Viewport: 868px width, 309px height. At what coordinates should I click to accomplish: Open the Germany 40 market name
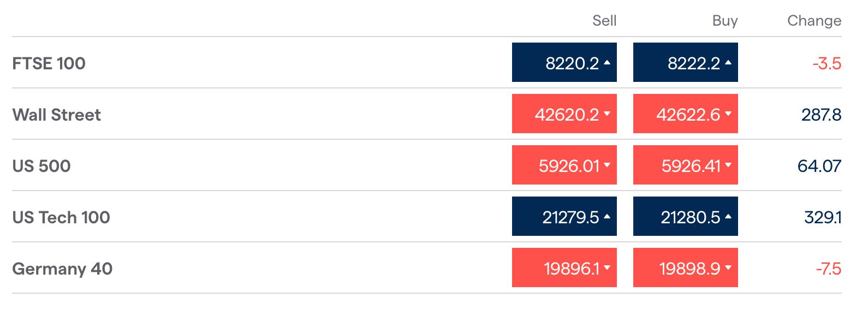pos(62,269)
